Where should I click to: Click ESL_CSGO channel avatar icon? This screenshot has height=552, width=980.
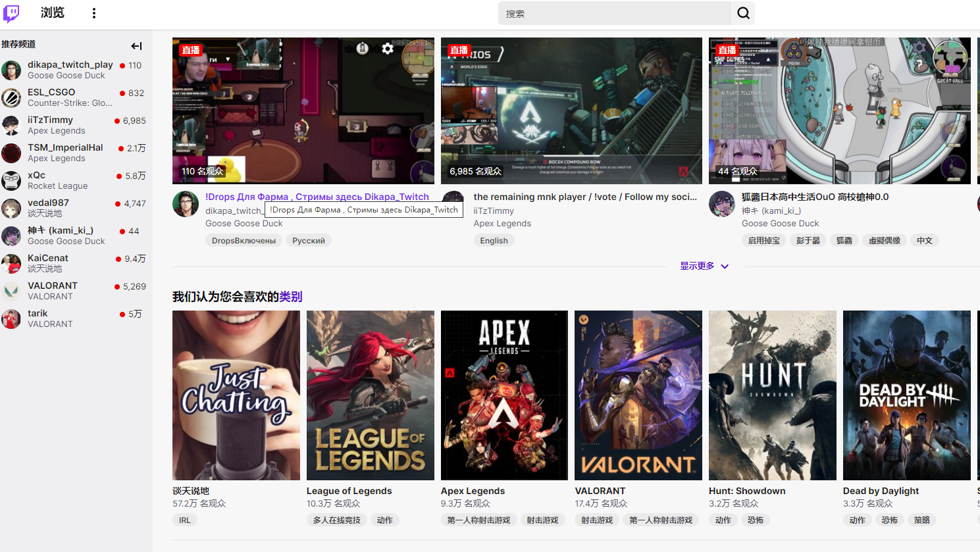point(11,98)
